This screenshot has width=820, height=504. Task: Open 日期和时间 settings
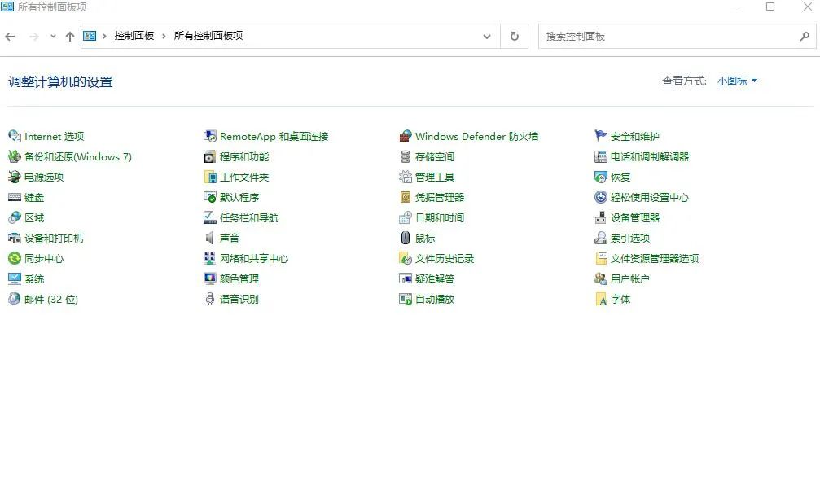tap(438, 217)
